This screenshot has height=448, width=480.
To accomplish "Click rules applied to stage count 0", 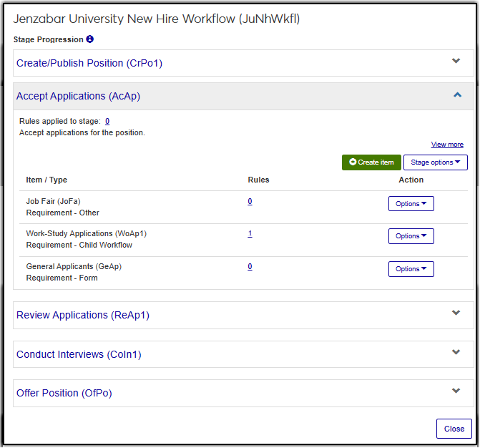I will coord(107,121).
